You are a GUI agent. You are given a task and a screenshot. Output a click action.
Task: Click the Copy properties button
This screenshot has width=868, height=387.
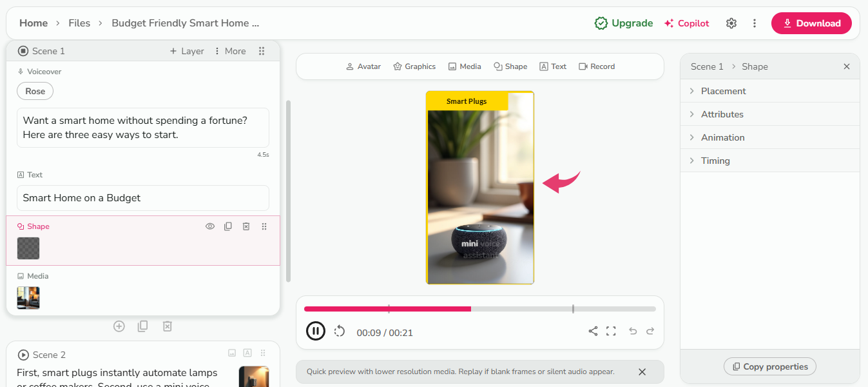click(x=769, y=366)
